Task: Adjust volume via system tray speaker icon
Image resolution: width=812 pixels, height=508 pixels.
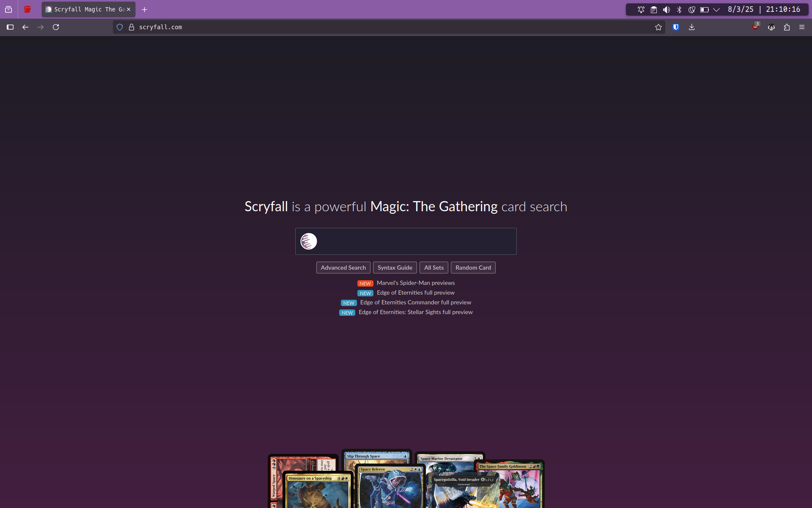Action: [x=667, y=9]
